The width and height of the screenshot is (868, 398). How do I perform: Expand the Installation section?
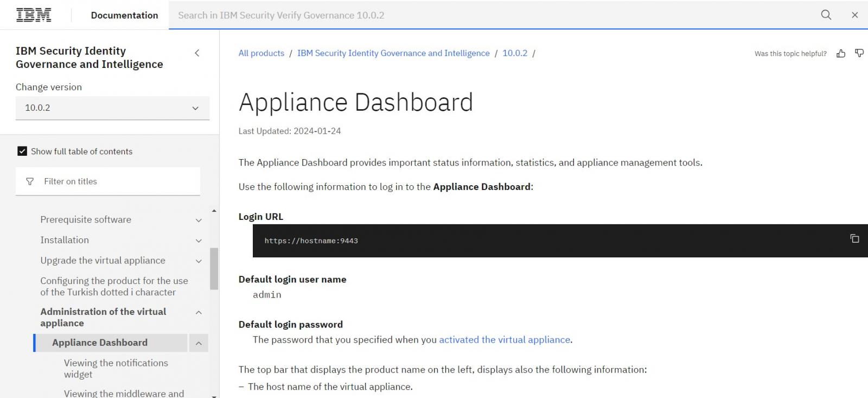(199, 241)
